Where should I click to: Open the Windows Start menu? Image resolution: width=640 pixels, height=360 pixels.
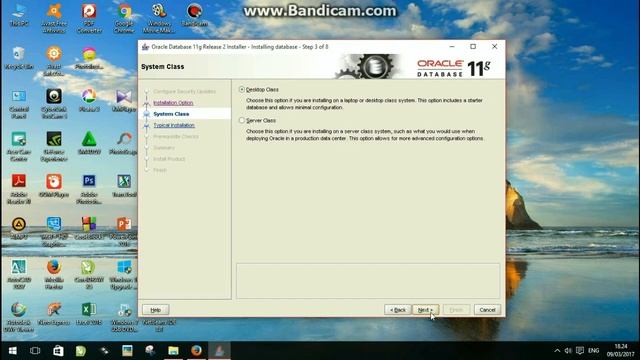[x=12, y=351]
